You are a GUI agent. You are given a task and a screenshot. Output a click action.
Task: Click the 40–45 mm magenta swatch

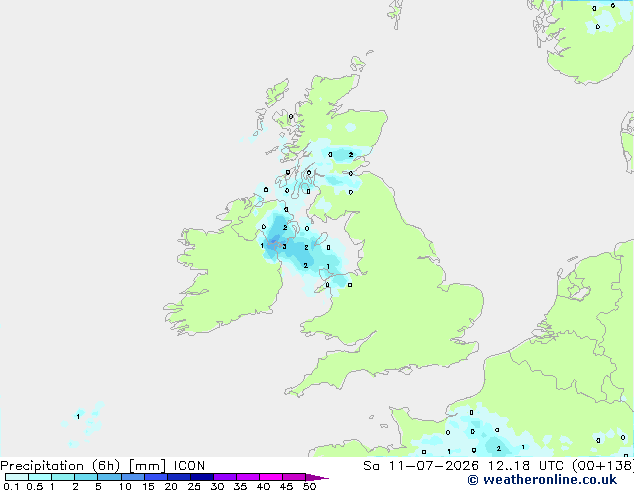pos(271,477)
